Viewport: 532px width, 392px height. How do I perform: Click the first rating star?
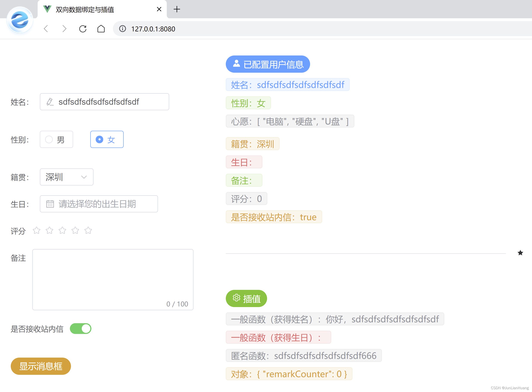(x=37, y=231)
